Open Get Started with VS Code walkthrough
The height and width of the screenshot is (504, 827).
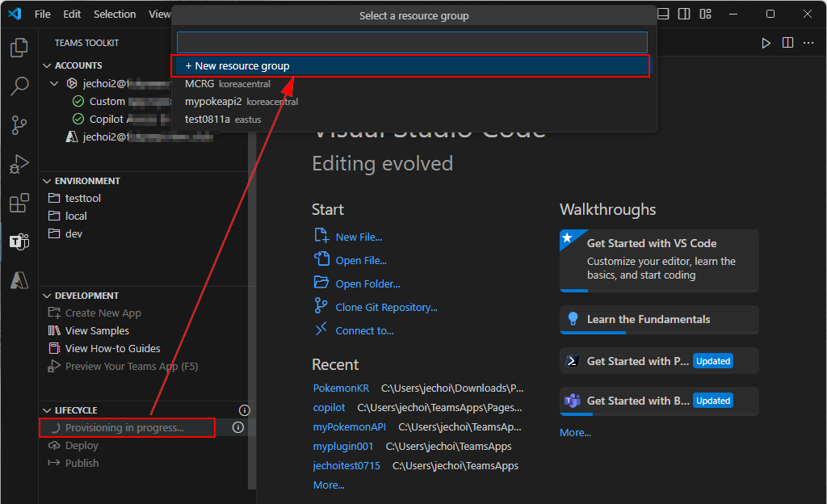(x=659, y=260)
